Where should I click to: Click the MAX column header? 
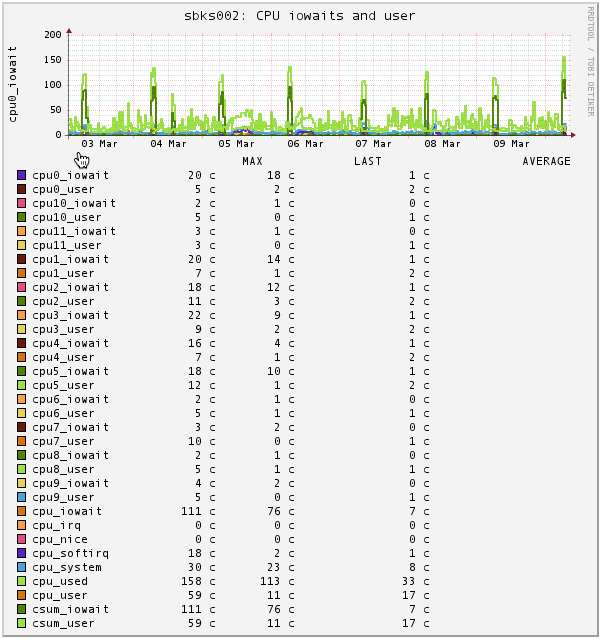click(253, 161)
